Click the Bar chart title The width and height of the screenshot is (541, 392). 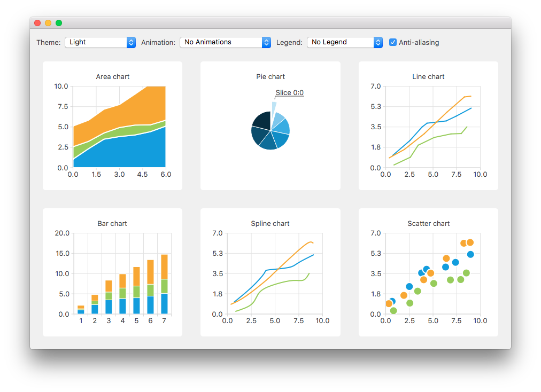point(112,223)
